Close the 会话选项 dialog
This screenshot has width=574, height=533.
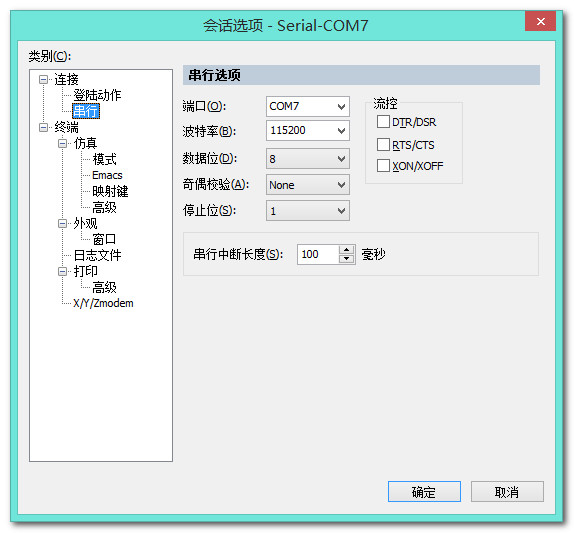pos(540,22)
